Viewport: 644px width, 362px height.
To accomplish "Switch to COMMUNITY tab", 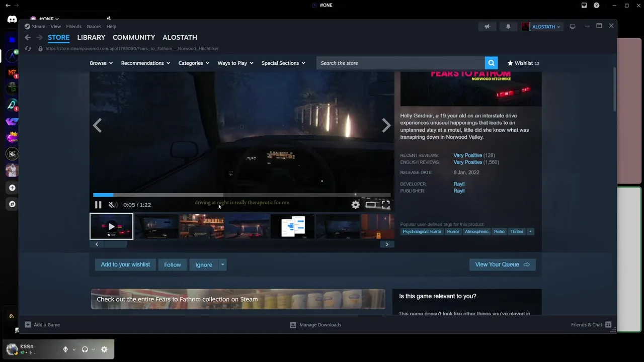I will 134,37.
